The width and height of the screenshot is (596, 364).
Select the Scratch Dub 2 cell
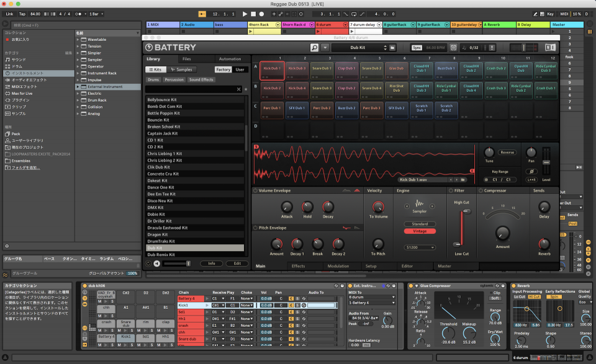[446, 110]
